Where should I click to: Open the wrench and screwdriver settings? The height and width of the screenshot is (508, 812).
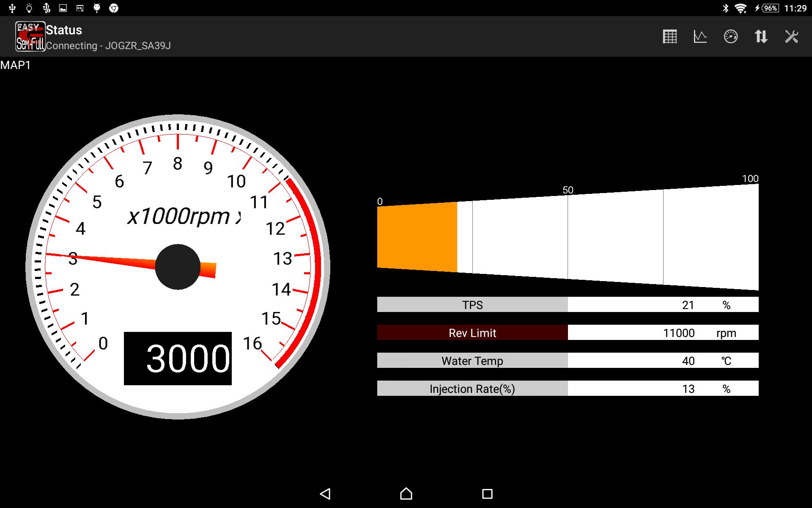click(792, 36)
